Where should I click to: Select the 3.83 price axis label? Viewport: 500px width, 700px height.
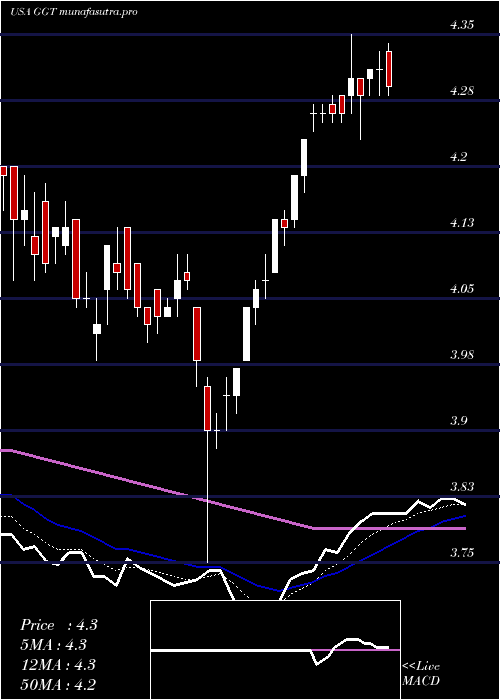pyautogui.click(x=462, y=487)
